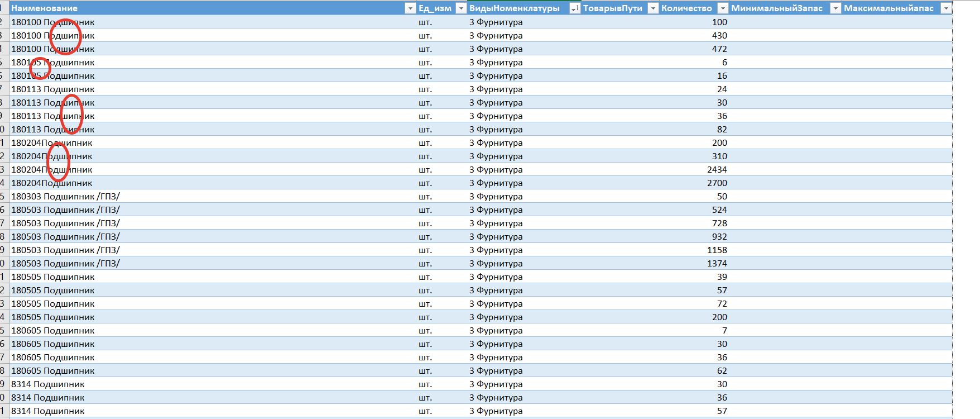Click the cell 180303 Подшипник /ГПЗ/

[x=66, y=197]
